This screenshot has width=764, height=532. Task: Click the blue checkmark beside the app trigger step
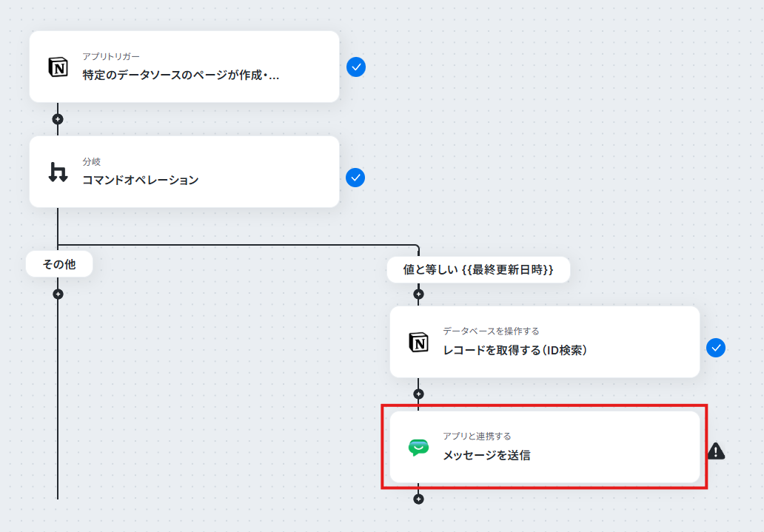click(x=356, y=67)
